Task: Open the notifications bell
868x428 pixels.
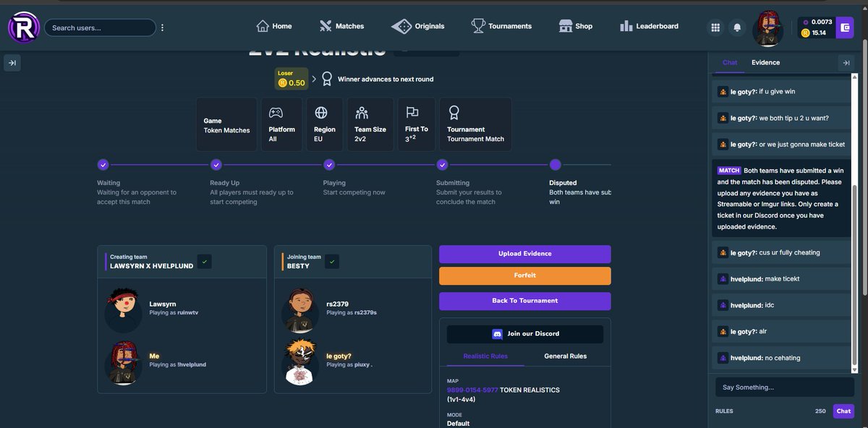Action: tap(737, 27)
